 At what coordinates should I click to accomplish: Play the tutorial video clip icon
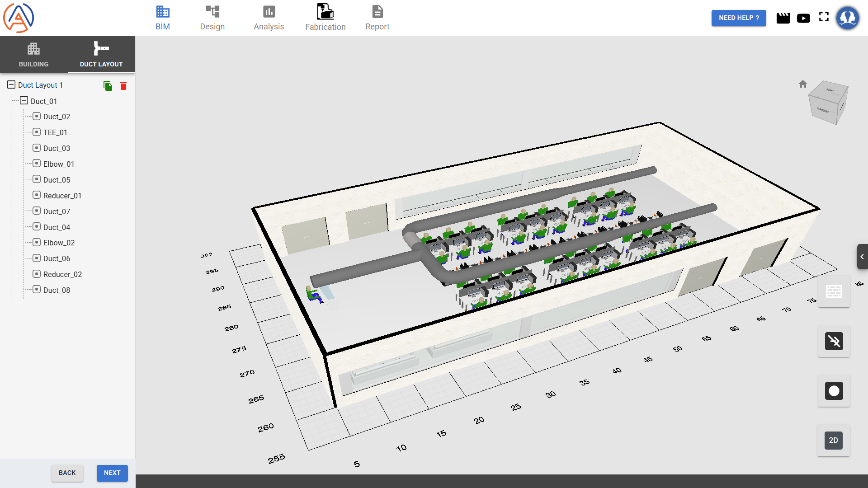[x=783, y=18]
